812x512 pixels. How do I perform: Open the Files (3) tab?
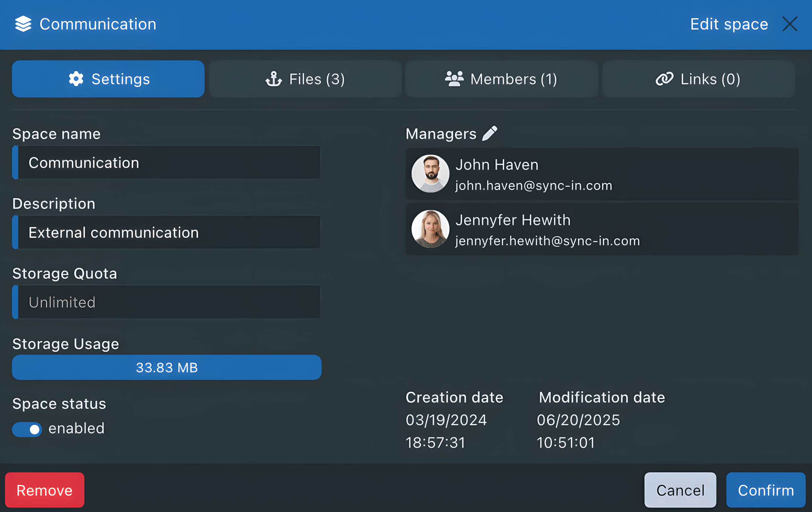point(305,79)
